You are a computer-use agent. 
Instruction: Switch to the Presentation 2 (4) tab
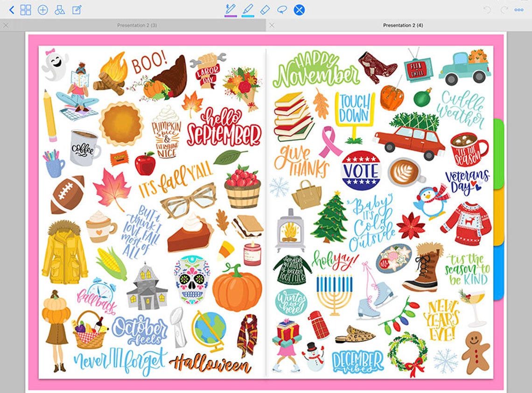[x=402, y=25]
